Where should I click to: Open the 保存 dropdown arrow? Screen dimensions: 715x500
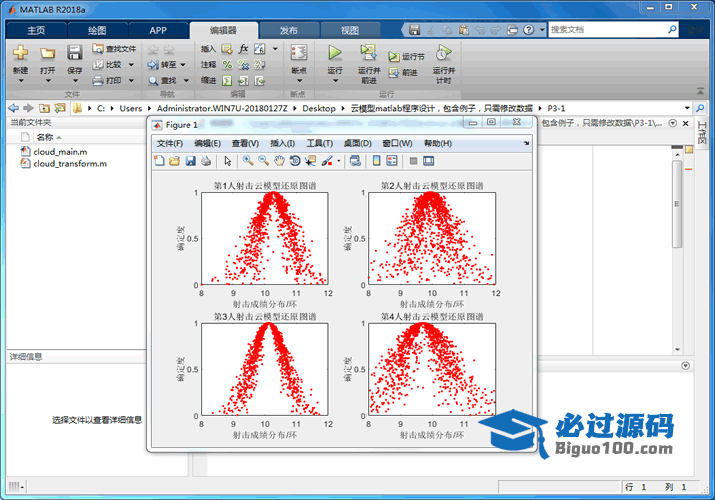click(75, 81)
